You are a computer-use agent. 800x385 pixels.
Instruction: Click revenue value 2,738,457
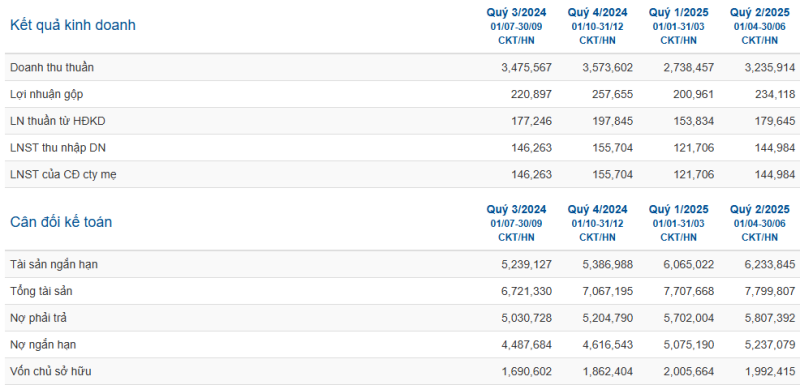(688, 67)
